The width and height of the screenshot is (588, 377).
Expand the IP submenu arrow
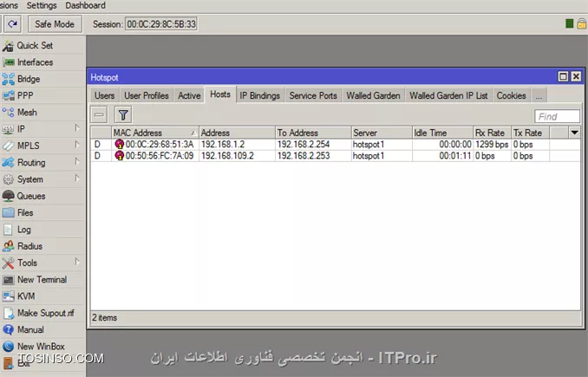tap(77, 128)
